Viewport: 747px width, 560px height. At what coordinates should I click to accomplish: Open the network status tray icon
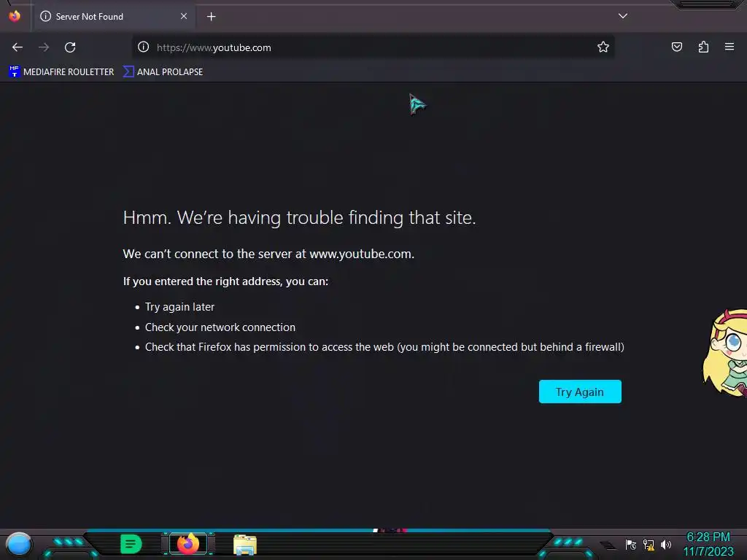(x=649, y=545)
